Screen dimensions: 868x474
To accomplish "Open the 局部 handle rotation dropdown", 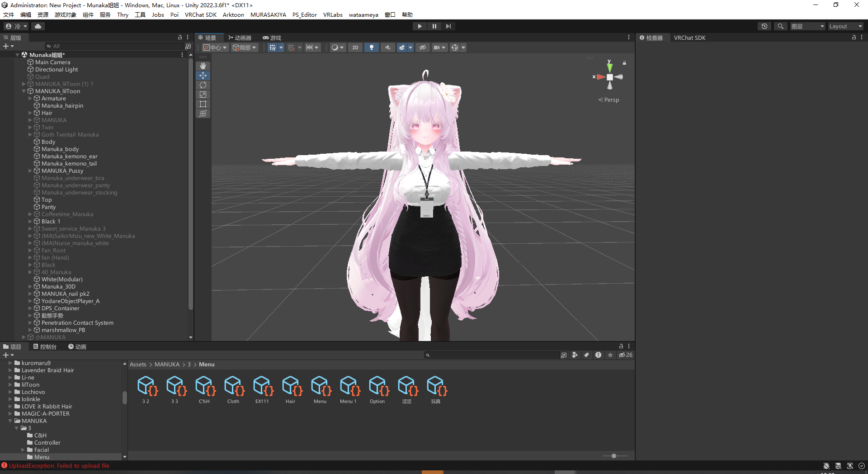I will pos(245,47).
